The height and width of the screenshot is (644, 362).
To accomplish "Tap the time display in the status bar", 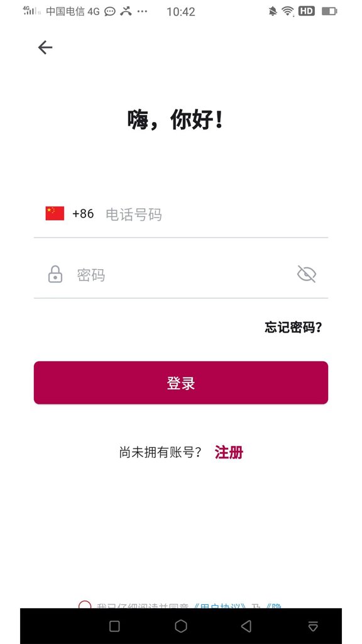I will (181, 11).
